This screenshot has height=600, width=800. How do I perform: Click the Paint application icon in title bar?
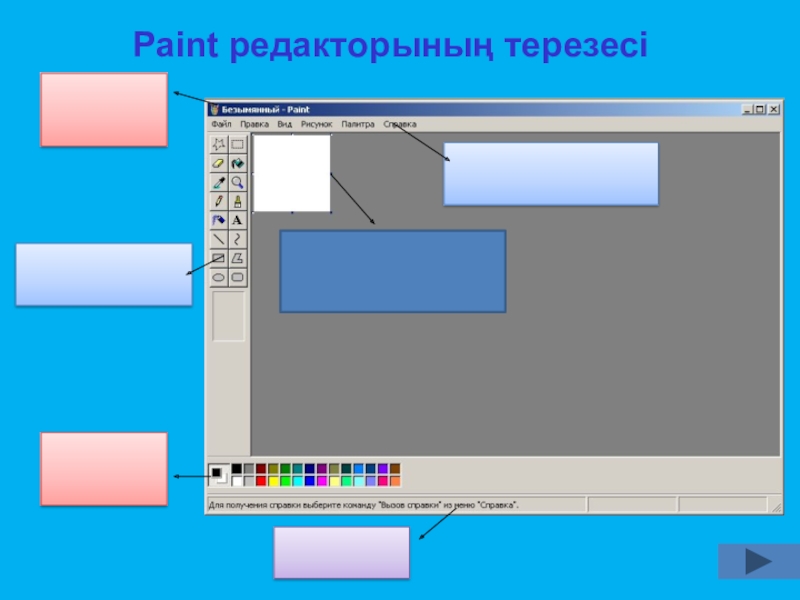click(215, 110)
